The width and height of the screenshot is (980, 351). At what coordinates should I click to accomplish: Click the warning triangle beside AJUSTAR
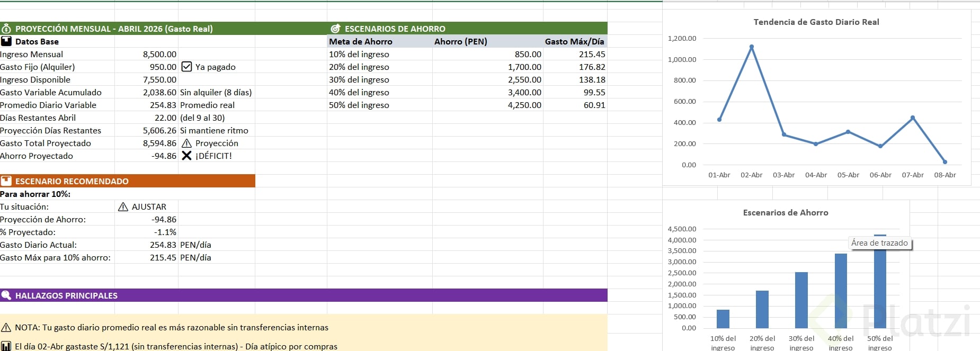click(x=123, y=207)
